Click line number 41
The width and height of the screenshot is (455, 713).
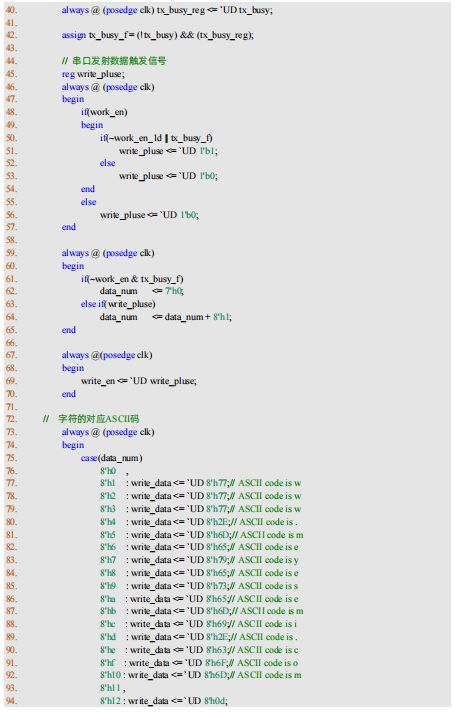[11, 23]
